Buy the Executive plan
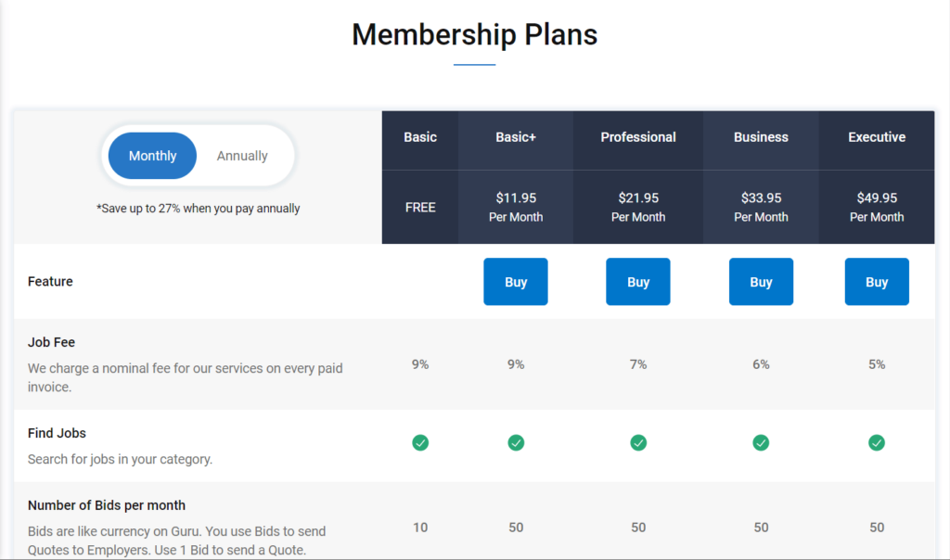 coord(877,282)
